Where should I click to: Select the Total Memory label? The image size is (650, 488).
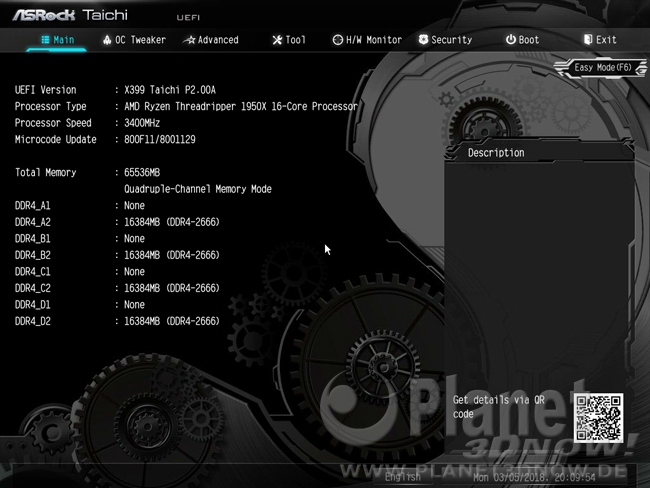[46, 172]
